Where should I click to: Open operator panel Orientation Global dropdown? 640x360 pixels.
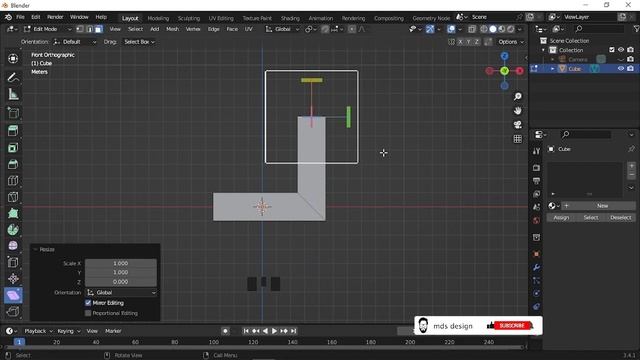coord(121,293)
